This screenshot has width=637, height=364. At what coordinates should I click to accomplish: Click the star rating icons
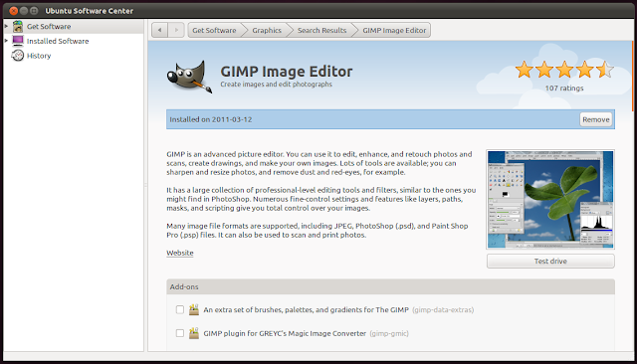pyautogui.click(x=564, y=70)
